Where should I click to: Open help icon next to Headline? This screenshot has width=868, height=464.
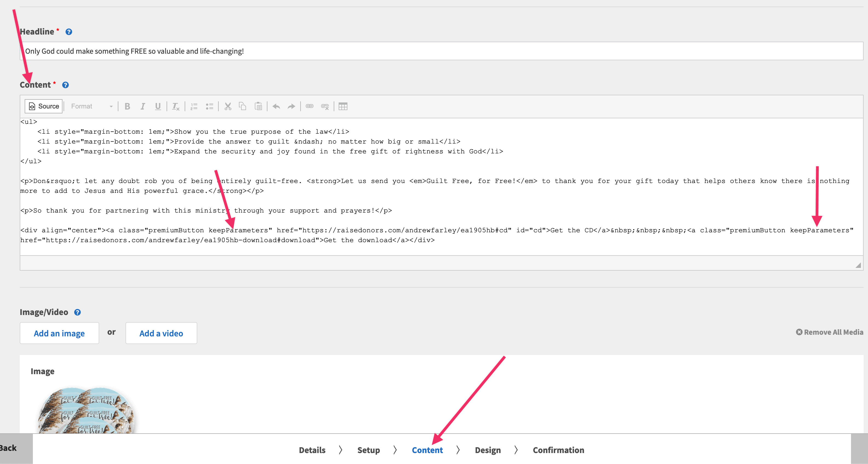coord(69,32)
